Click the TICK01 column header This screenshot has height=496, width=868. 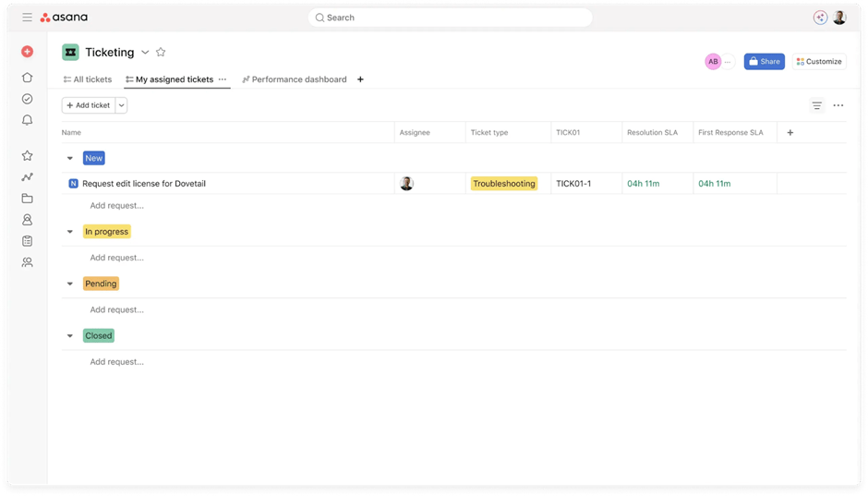pos(568,132)
